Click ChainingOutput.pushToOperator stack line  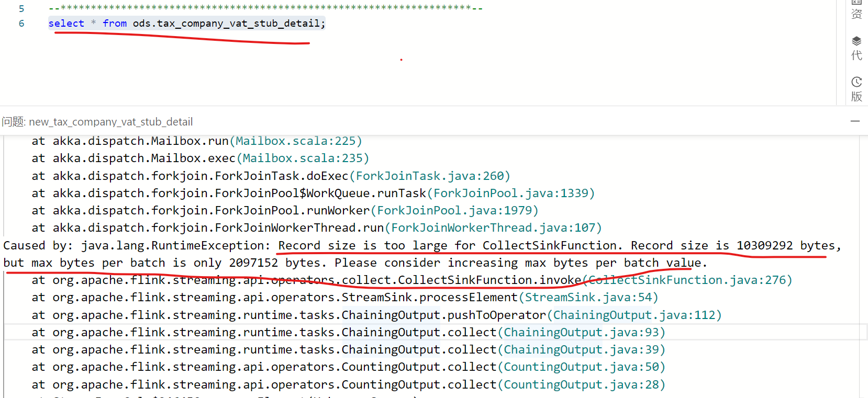tap(377, 315)
